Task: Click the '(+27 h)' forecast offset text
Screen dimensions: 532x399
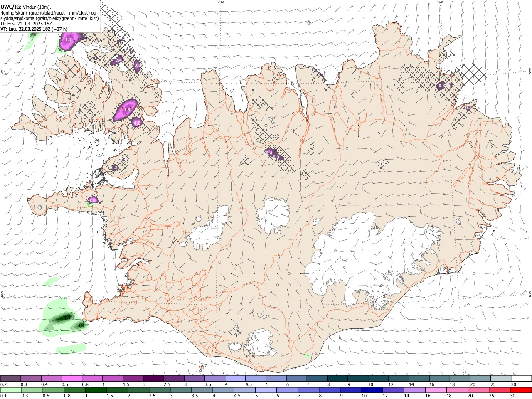Action: [x=59, y=29]
